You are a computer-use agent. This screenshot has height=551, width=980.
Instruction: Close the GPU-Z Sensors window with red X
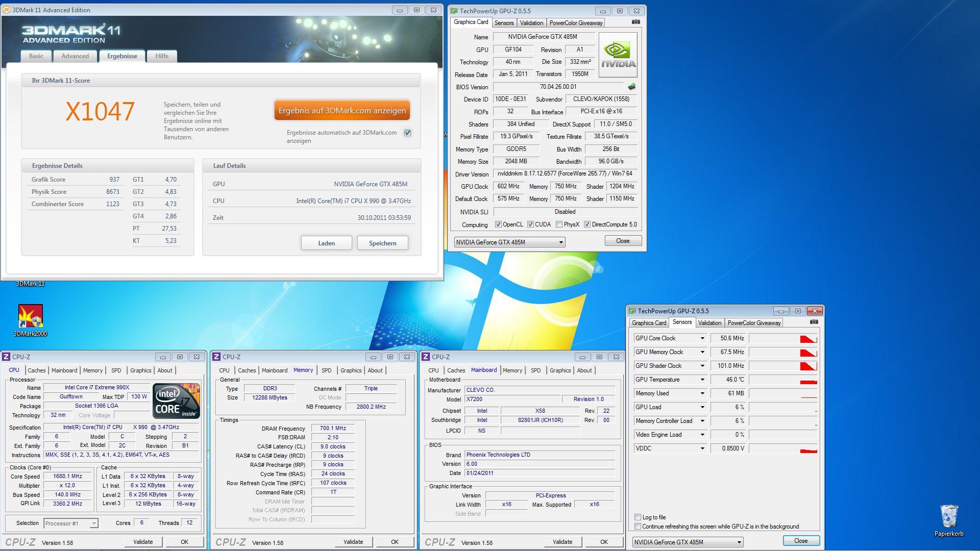[x=815, y=311]
